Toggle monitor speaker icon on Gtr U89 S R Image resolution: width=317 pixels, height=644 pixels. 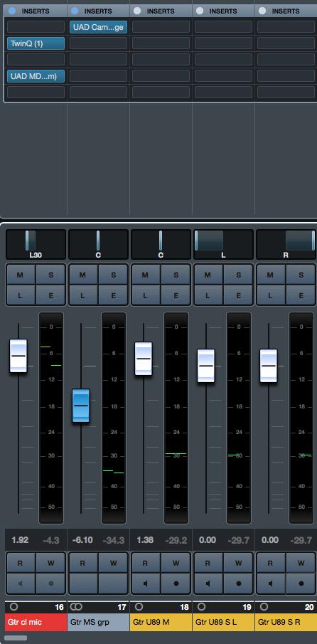[x=271, y=584]
